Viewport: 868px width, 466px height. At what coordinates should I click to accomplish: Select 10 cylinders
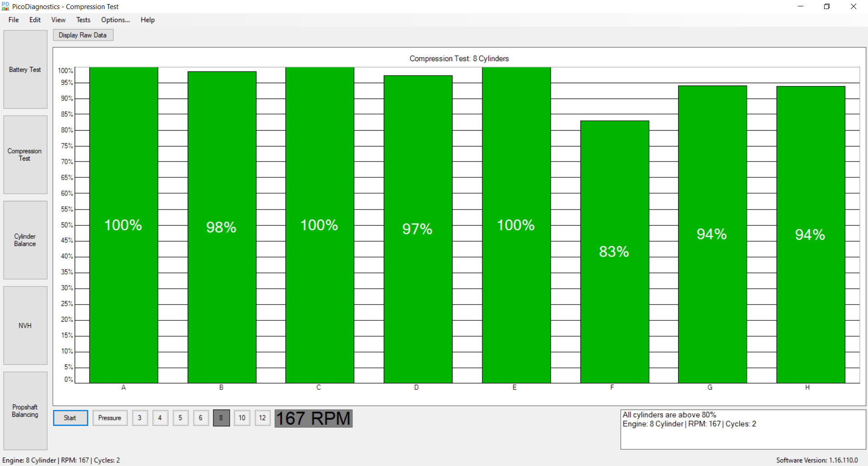tap(242, 418)
